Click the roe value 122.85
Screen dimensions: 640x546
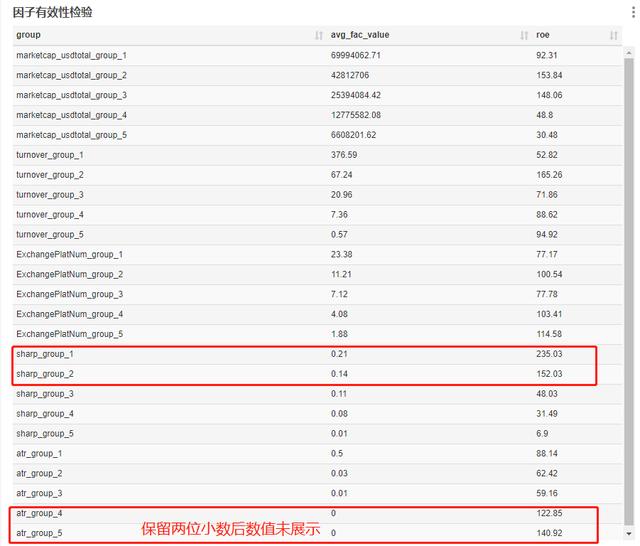[x=549, y=513]
